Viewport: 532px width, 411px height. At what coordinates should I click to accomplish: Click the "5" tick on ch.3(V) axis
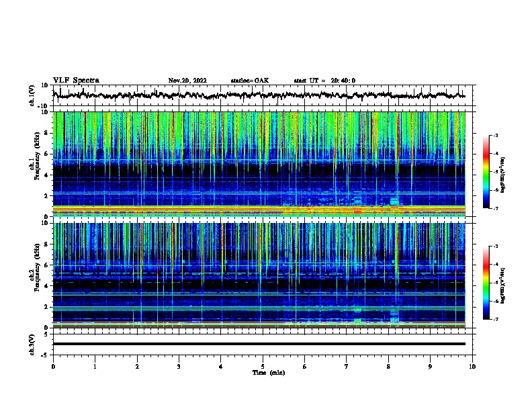coord(46,334)
